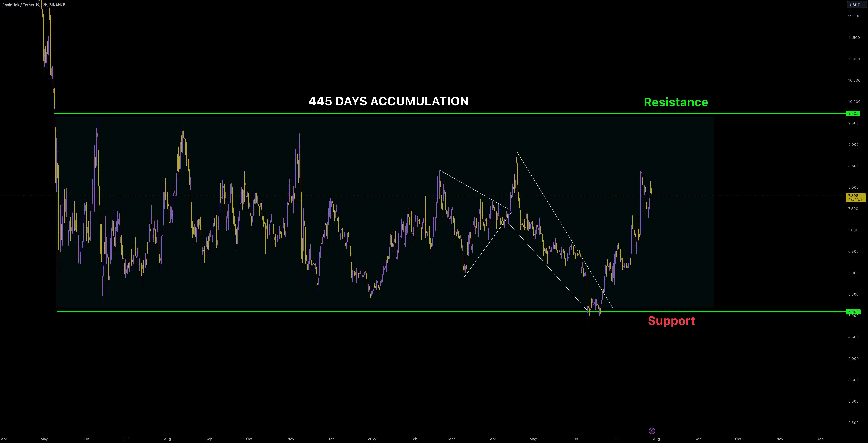Click the Dec label at axis end
Viewport: 868px width, 443px height.
pyautogui.click(x=820, y=439)
